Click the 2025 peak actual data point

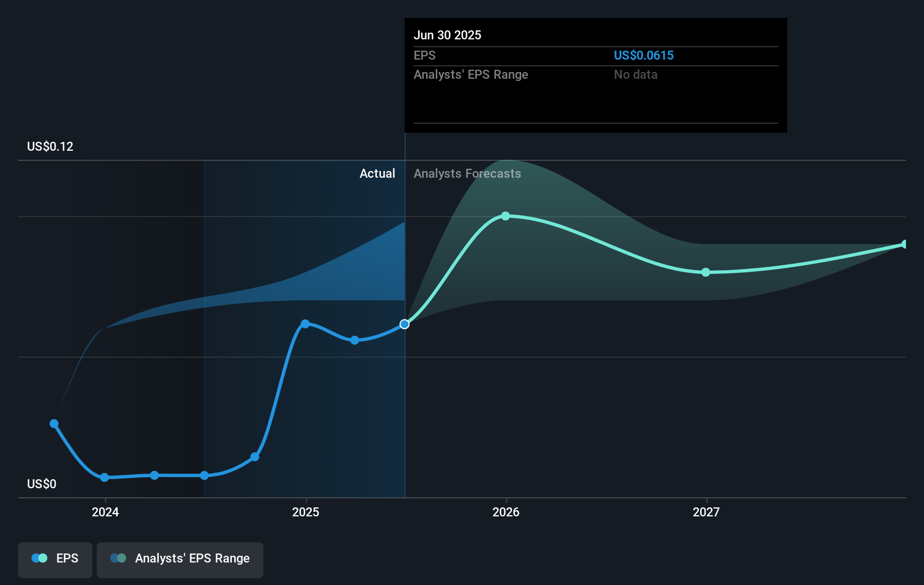[x=305, y=323]
